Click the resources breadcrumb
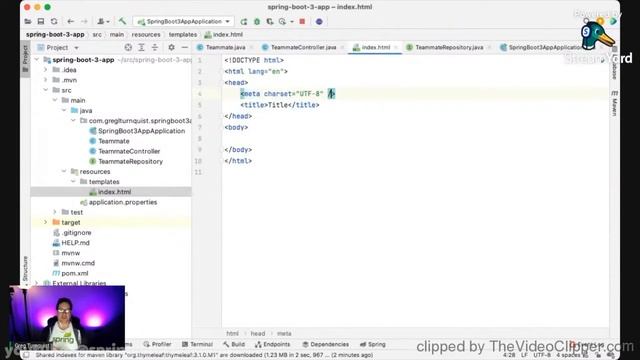640x360 pixels. [146, 35]
